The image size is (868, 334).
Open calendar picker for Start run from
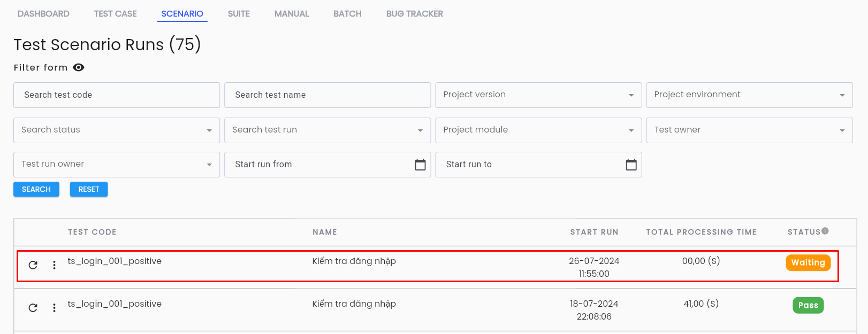coord(420,165)
